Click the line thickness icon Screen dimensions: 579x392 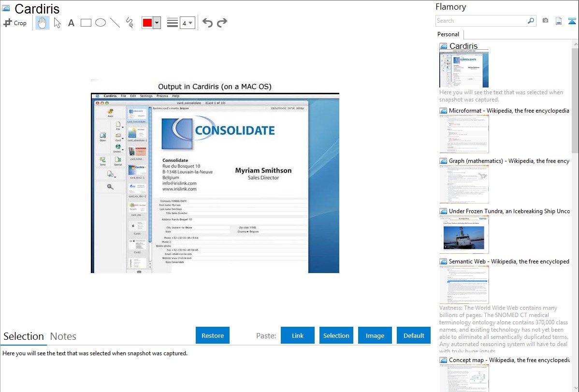173,23
